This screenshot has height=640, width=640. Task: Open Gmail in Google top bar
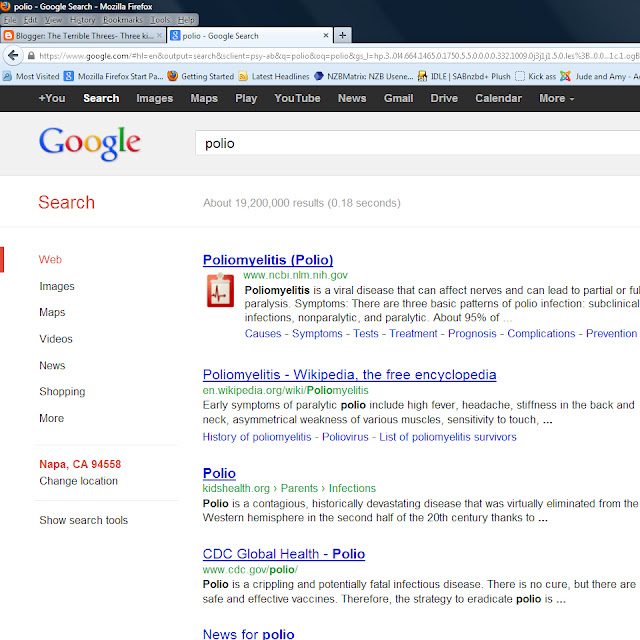[x=398, y=98]
